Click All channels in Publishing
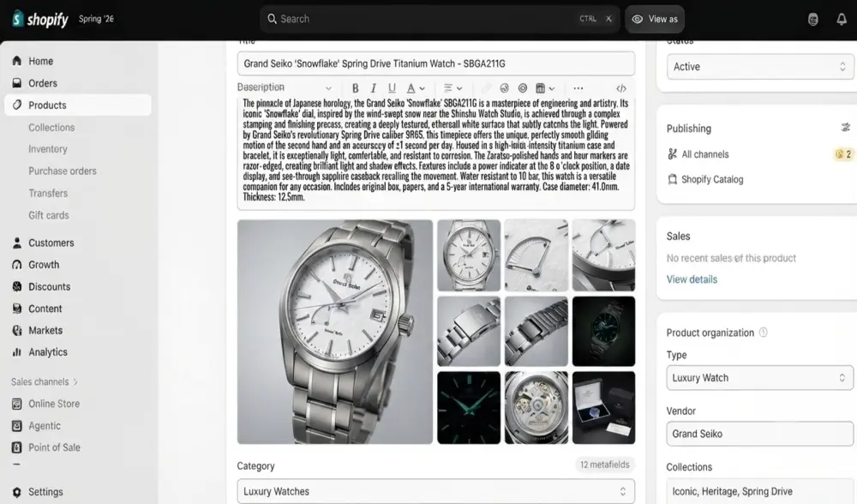 (x=705, y=154)
